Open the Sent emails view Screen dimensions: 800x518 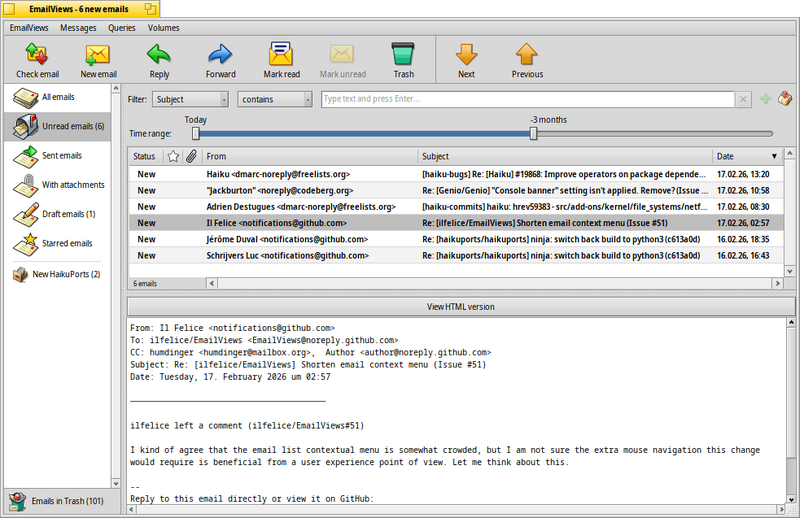pos(58,156)
